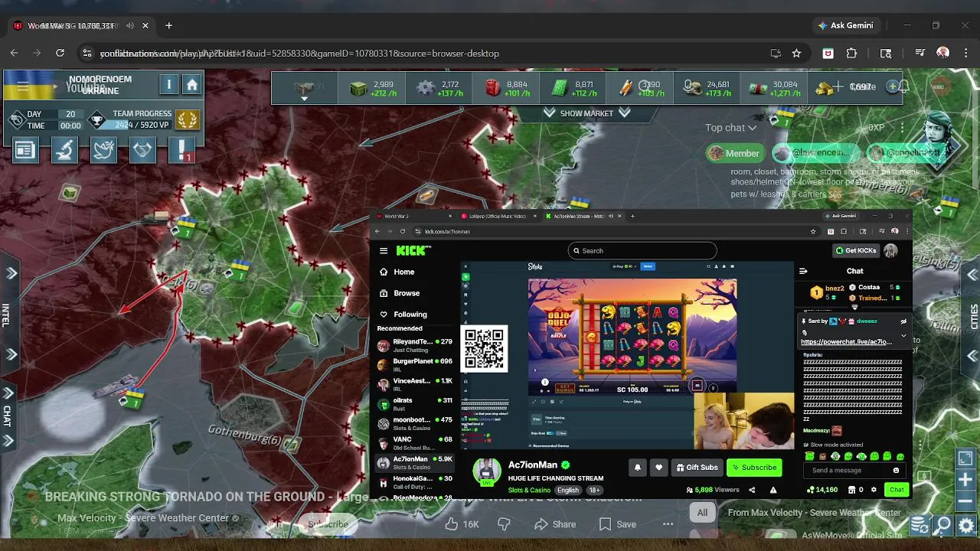This screenshot has width=980, height=551.
Task: Click the green Subscribe button on Kick
Action: [754, 468]
